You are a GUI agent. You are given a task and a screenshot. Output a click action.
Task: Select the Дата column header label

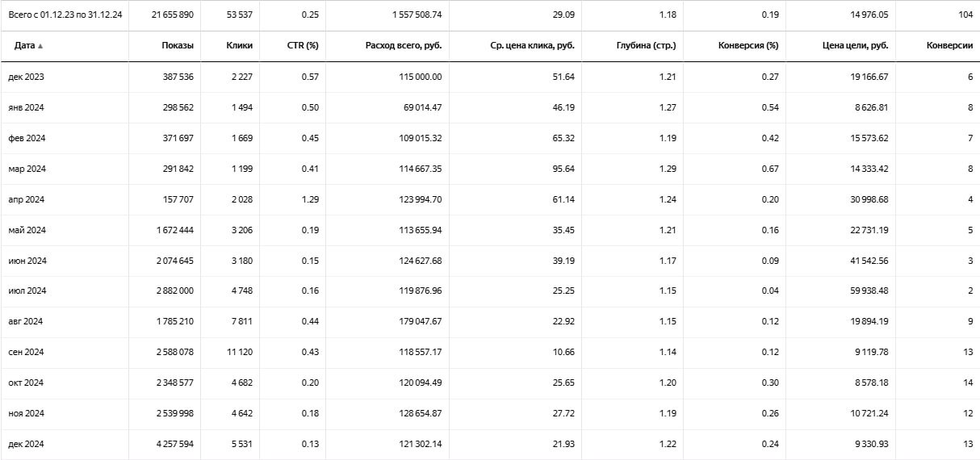point(24,46)
